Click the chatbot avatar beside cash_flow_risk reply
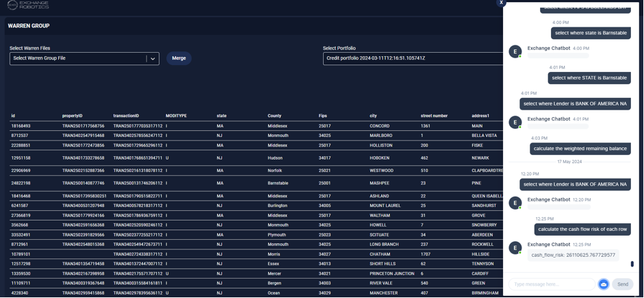Screen dimensions: 644x298 click(x=515, y=248)
